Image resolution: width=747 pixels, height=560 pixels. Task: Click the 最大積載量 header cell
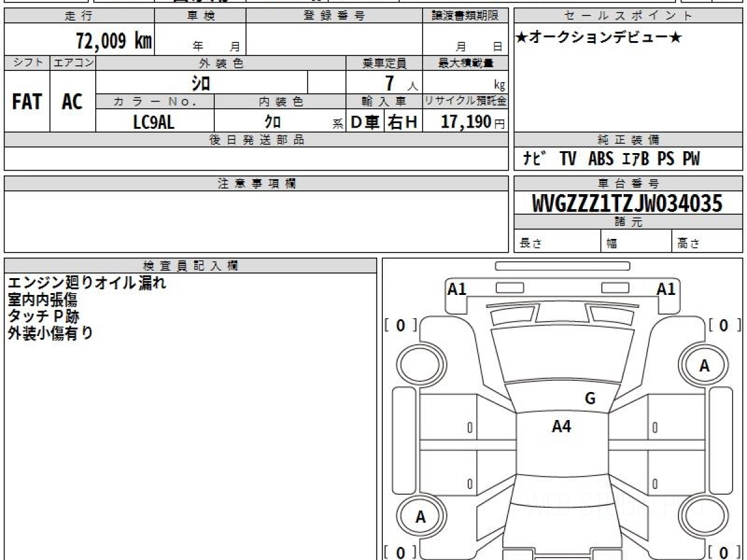pyautogui.click(x=466, y=63)
